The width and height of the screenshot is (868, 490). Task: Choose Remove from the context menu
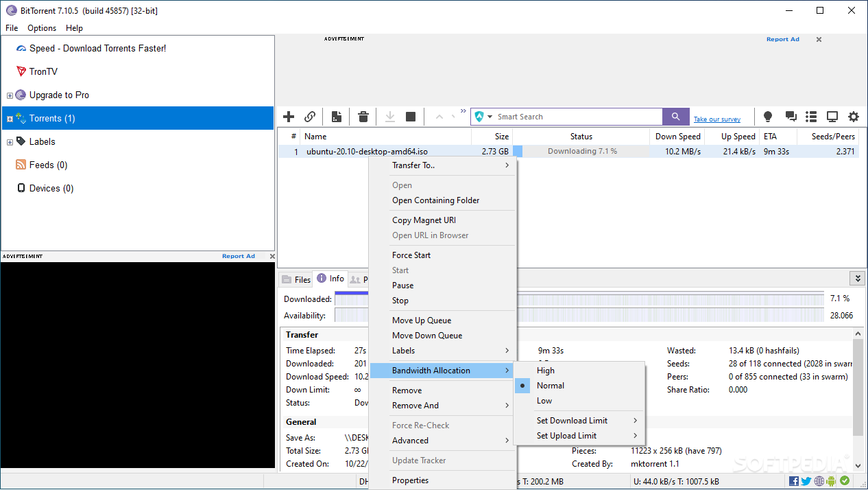point(442,390)
